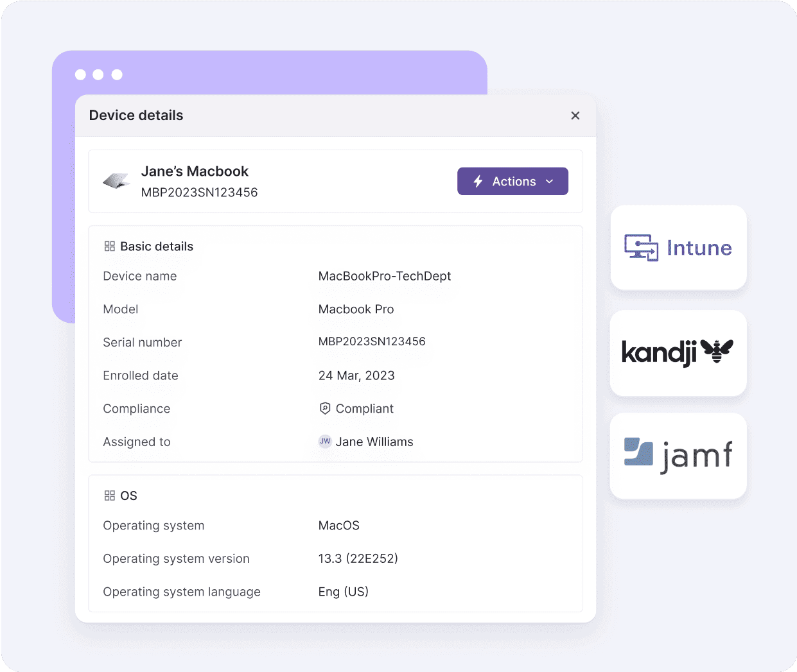Click the Eng (US) language value
Image resolution: width=797 pixels, height=672 pixels.
point(344,592)
